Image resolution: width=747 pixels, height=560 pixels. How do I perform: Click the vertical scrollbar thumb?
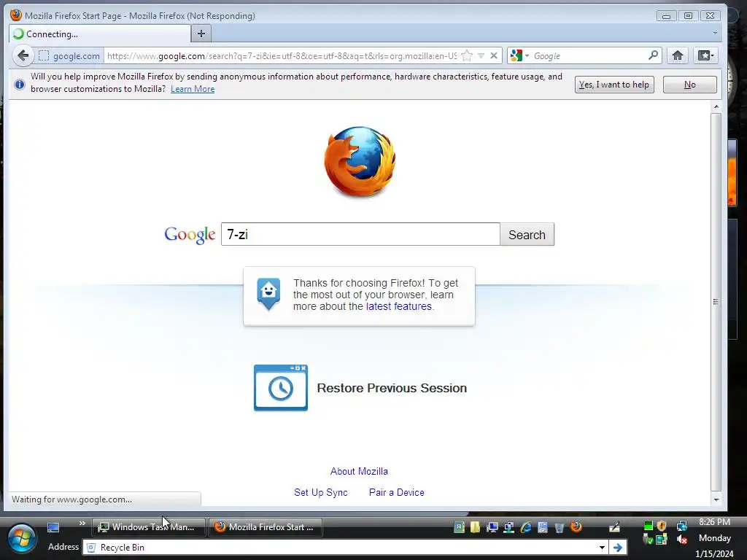pyautogui.click(x=716, y=301)
